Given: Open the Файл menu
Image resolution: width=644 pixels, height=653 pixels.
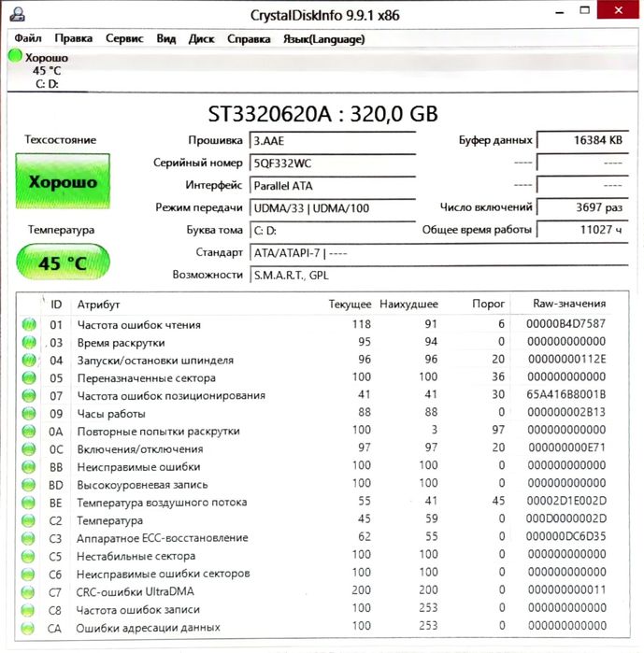Looking at the screenshot, I should 28,38.
